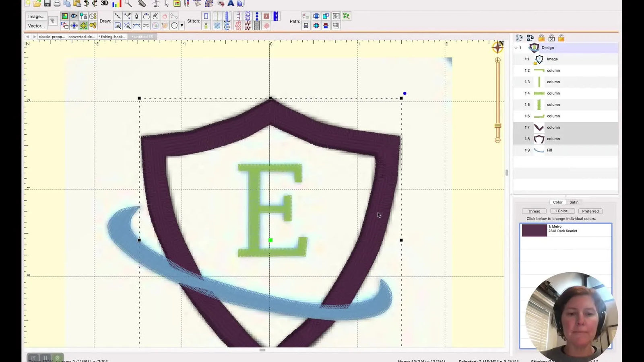
Task: Click the Thread button in the color panel
Action: (x=534, y=211)
